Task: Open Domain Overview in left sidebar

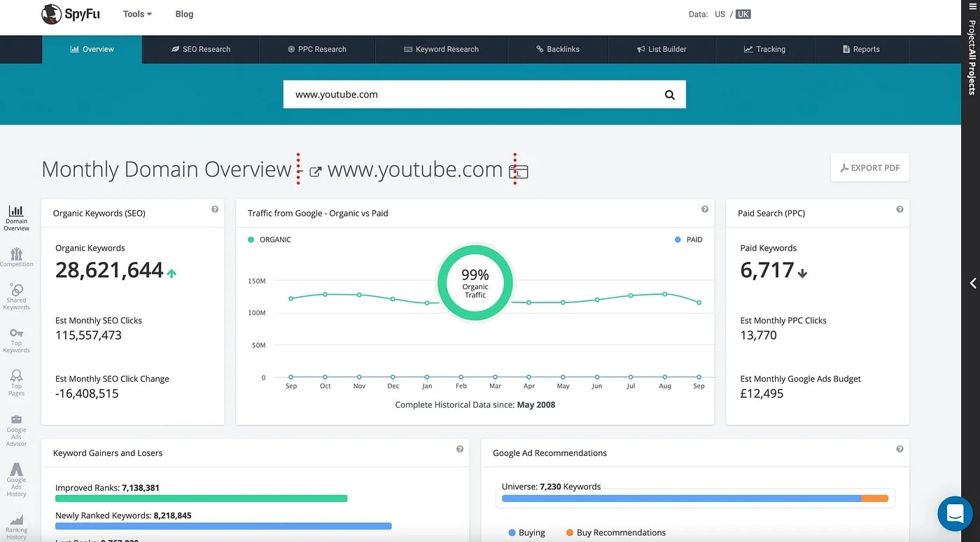Action: [x=16, y=218]
